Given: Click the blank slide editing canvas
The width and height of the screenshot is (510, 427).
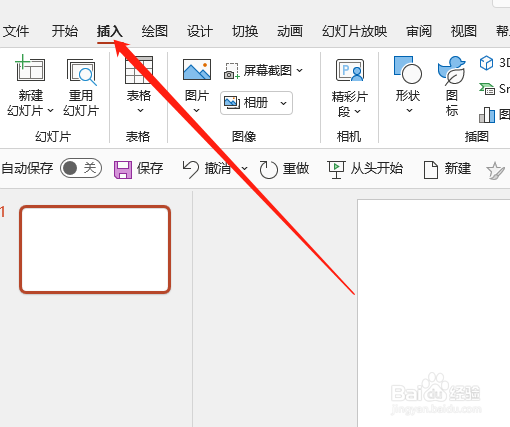Looking at the screenshot, I should tap(434, 313).
